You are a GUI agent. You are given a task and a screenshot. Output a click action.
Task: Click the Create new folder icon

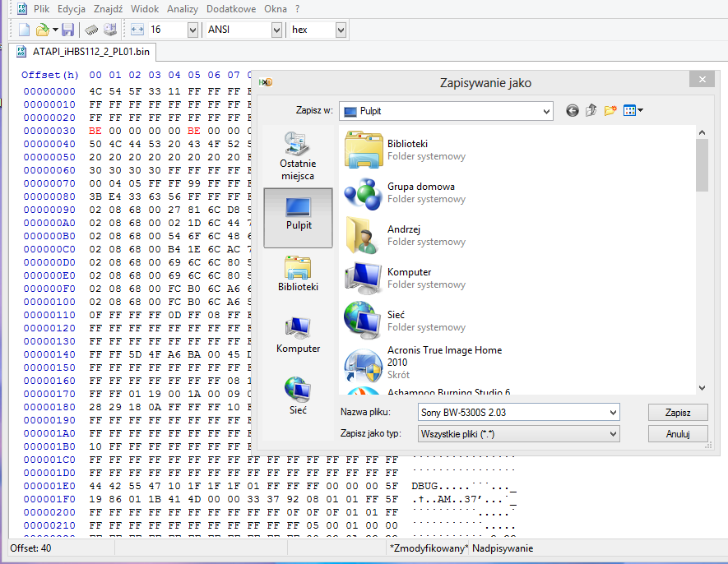coord(610,110)
